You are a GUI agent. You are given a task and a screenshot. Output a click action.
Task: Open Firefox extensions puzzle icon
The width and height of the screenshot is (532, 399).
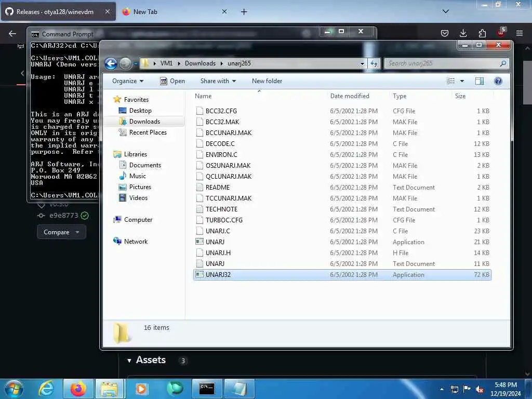482,33
